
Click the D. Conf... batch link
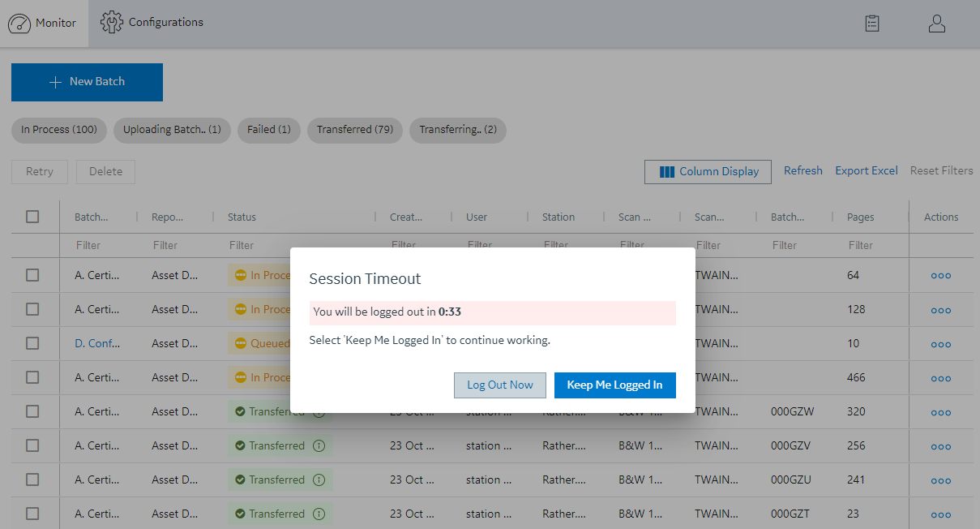pos(97,343)
